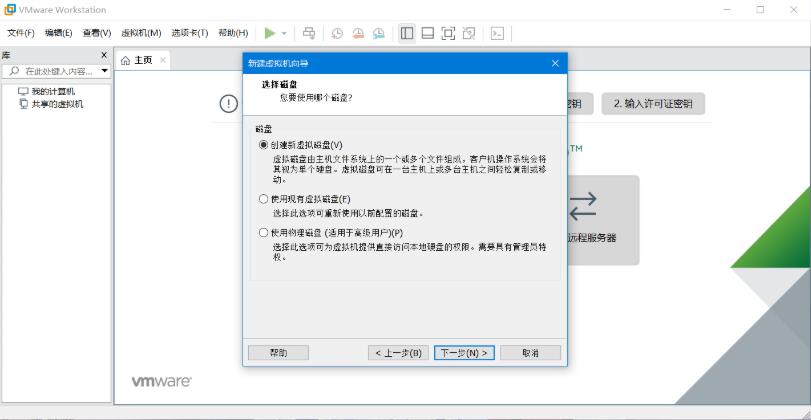This screenshot has width=811, height=420.
Task: Close the 主页 tab
Action: click(x=162, y=61)
